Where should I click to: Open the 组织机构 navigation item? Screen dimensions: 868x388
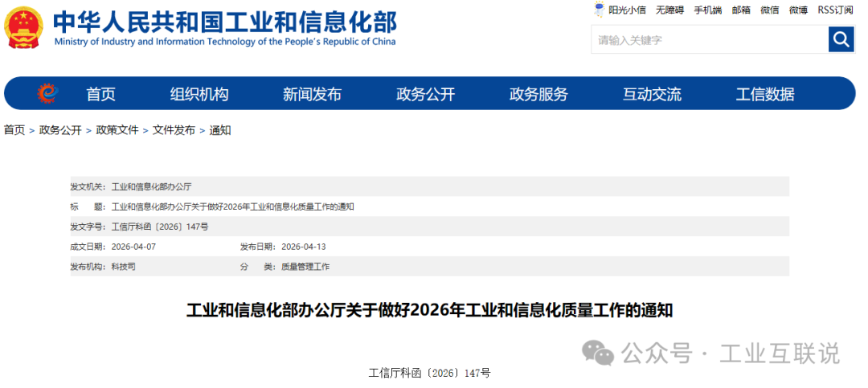click(x=199, y=95)
